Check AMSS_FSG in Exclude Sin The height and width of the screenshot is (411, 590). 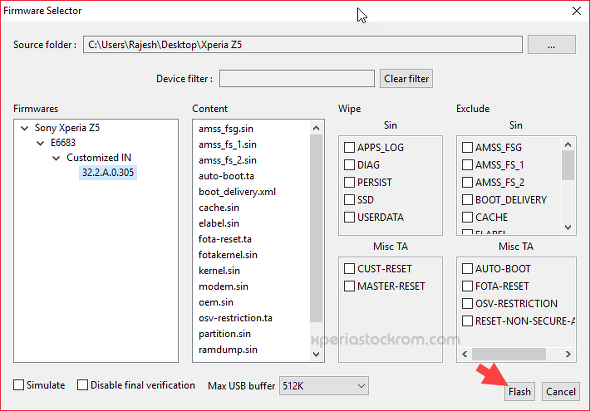pos(467,147)
